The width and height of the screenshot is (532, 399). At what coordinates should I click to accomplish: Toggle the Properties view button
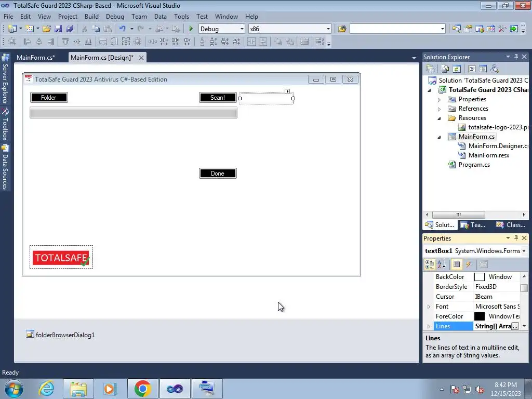457,264
